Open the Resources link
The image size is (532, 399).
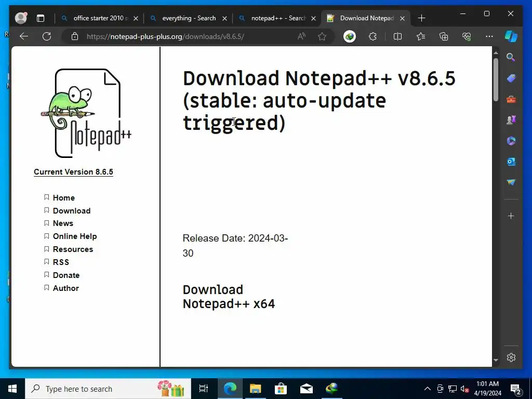[x=73, y=249]
